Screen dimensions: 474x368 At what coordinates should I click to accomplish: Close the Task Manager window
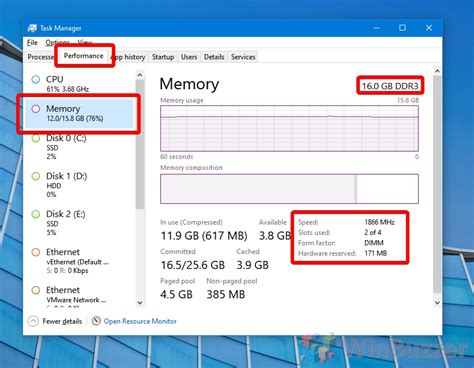click(429, 28)
